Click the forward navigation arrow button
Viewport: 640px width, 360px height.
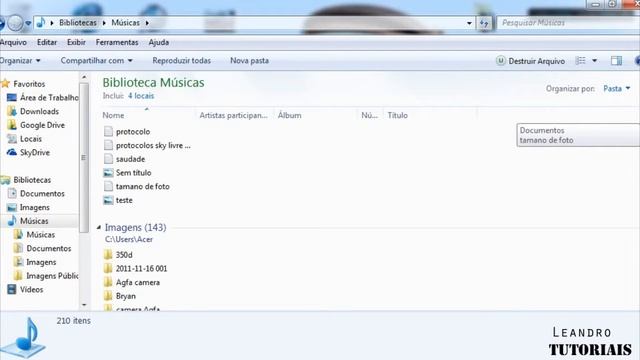pos(16,23)
